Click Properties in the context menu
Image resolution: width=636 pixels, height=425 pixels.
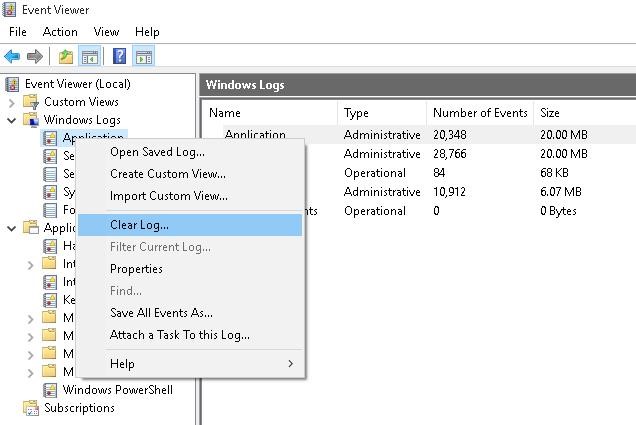(136, 269)
